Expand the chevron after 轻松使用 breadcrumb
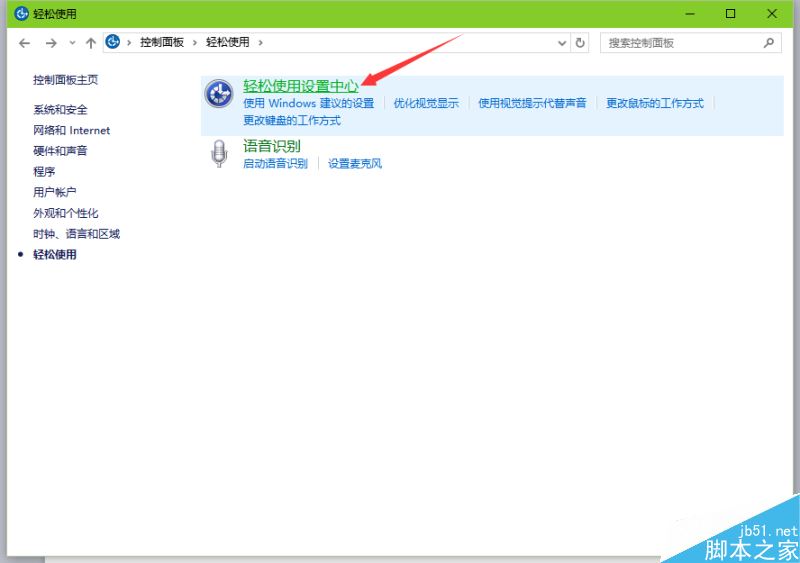 tap(261, 43)
